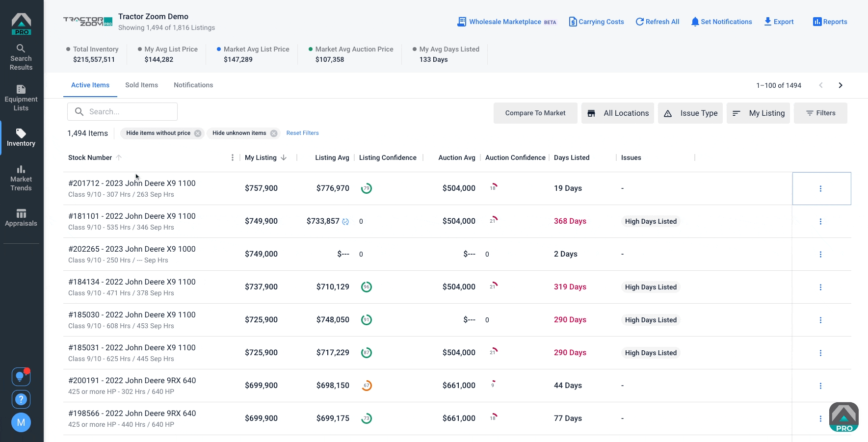Go to previous page of results

point(821,85)
